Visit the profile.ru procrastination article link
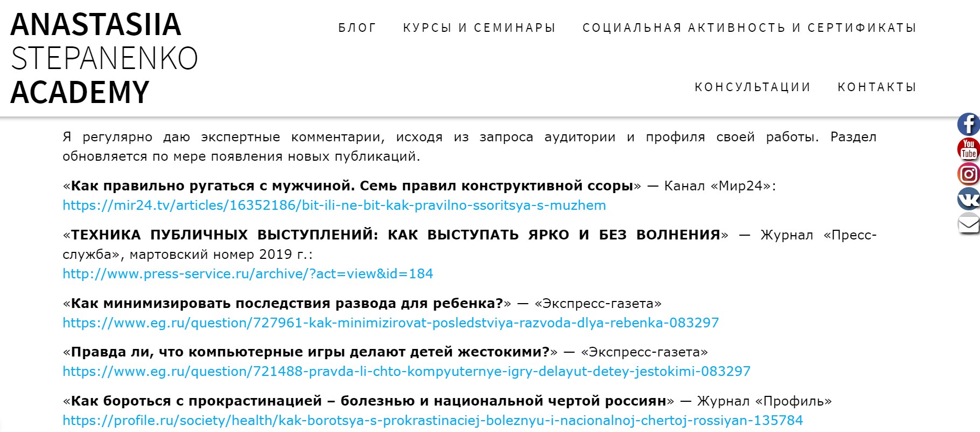Screen dimensions: 980x432 click(432, 421)
